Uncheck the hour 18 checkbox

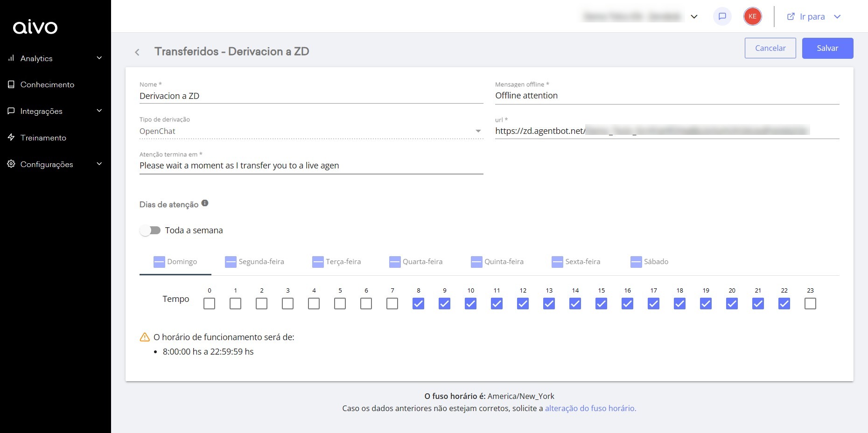680,304
